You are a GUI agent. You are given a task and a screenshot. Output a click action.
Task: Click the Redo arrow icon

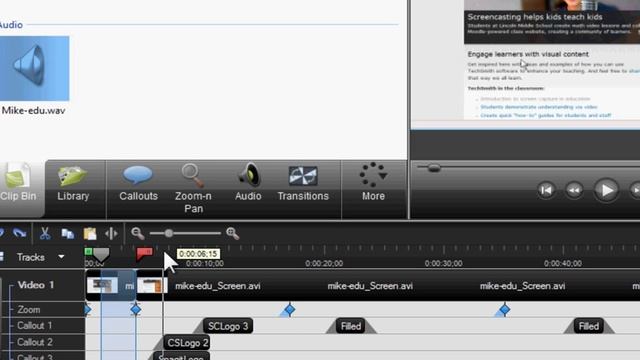point(19,233)
